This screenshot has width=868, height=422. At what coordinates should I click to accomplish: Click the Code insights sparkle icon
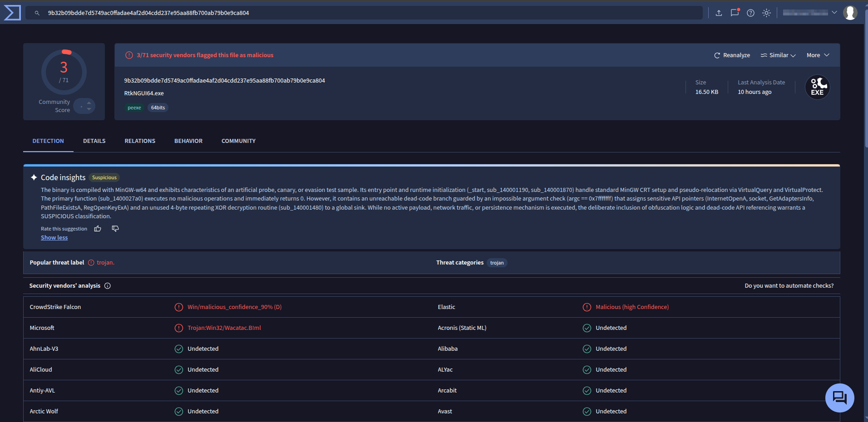click(34, 177)
